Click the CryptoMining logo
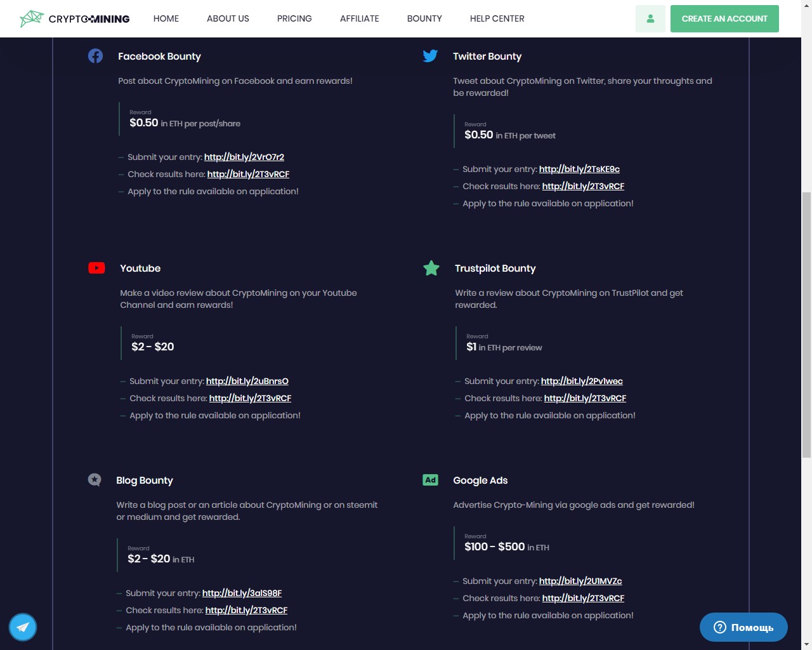Viewport: 812px width, 650px height. coord(75,18)
